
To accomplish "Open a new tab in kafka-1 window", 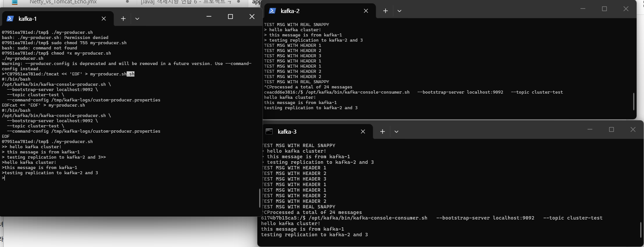I will point(123,19).
